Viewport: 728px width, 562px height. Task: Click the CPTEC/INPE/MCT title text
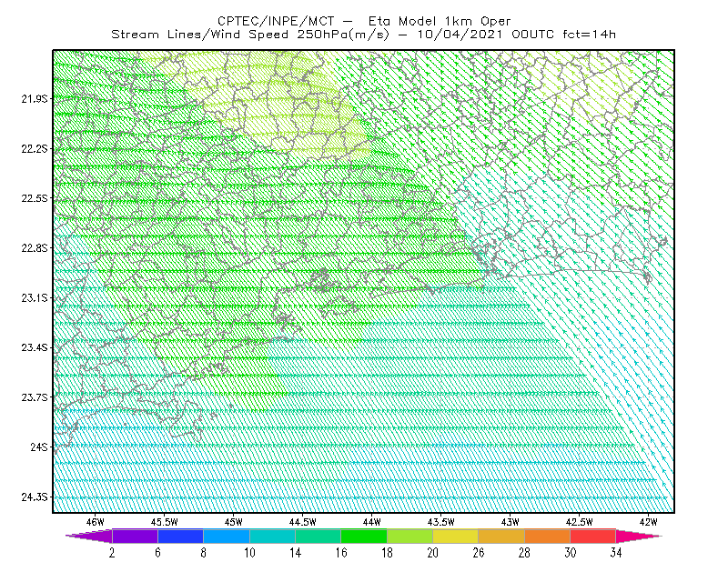[276, 21]
